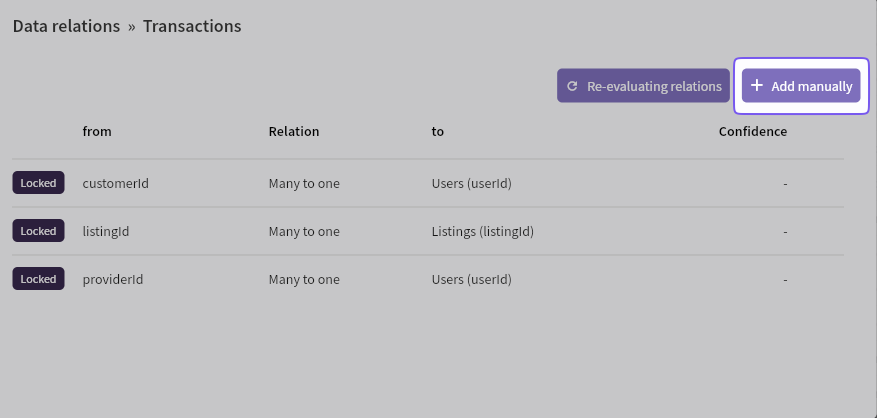Screen dimensions: 877x418
Task: Click Users (userId) in providerId row
Action: click(x=471, y=279)
